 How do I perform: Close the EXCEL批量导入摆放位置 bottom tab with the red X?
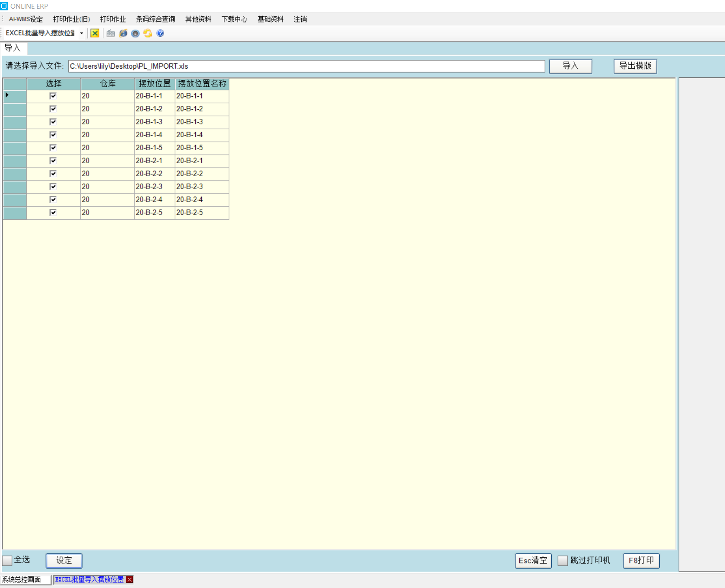(x=130, y=579)
